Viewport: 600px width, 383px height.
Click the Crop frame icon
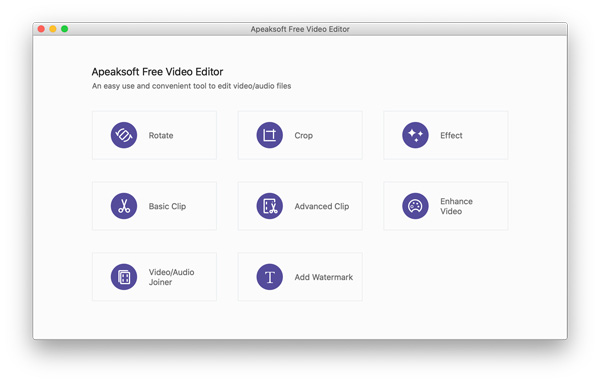(x=269, y=135)
